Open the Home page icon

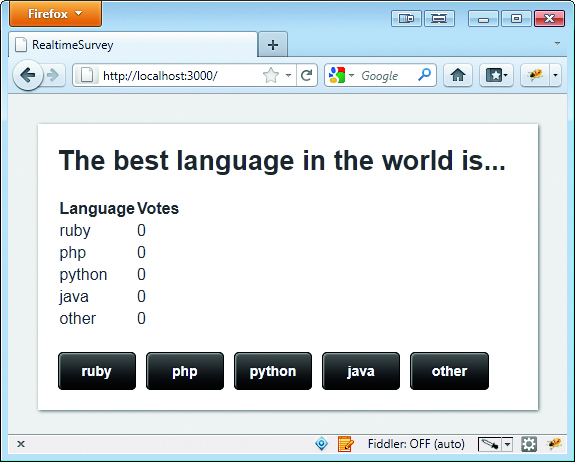coord(458,76)
